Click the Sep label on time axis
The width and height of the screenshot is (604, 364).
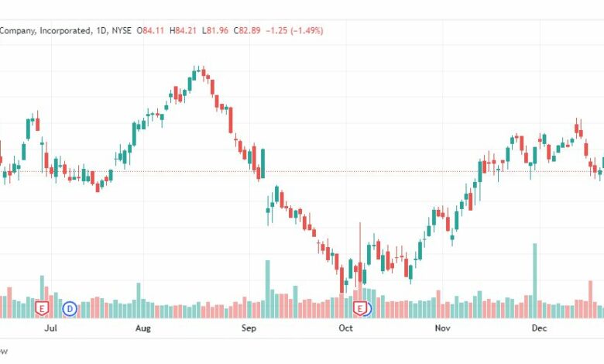249,328
